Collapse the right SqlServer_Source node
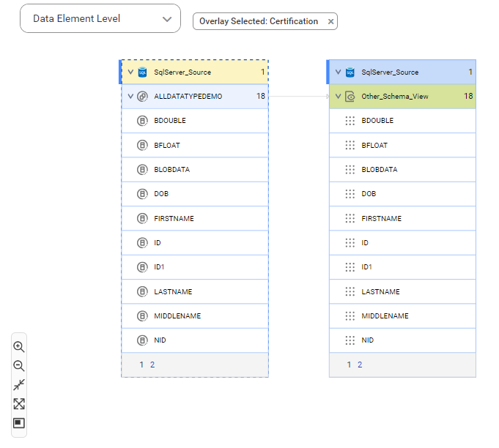This screenshot has height=448, width=499. click(338, 72)
